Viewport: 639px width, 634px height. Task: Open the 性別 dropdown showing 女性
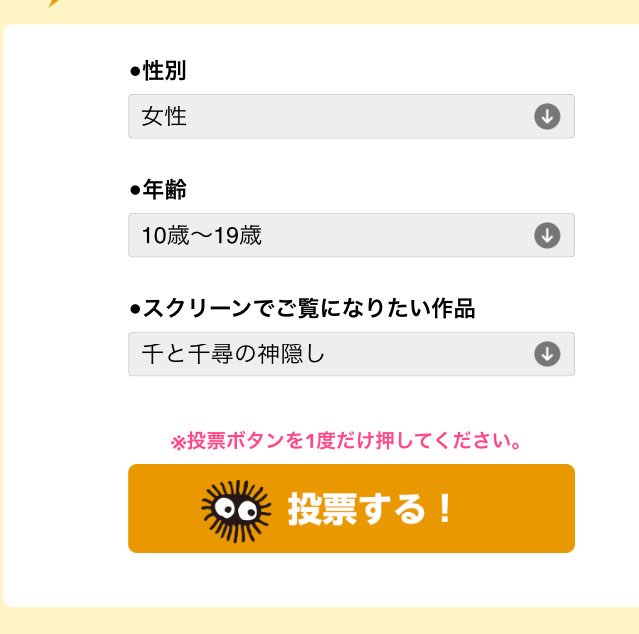pos(350,117)
